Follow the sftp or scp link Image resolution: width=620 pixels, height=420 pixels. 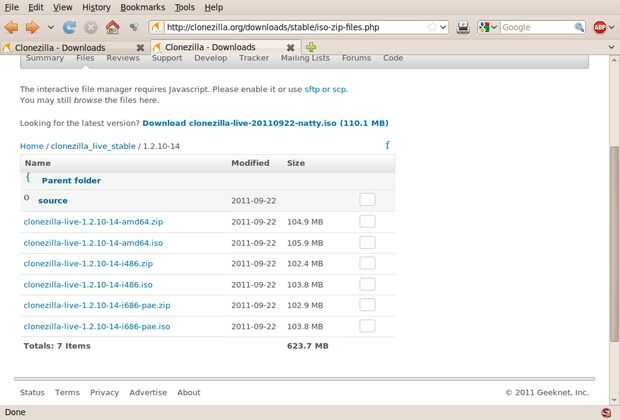point(326,89)
